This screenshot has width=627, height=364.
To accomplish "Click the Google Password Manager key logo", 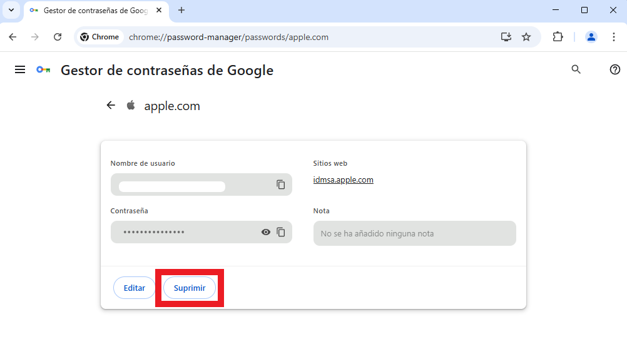I will [x=43, y=70].
